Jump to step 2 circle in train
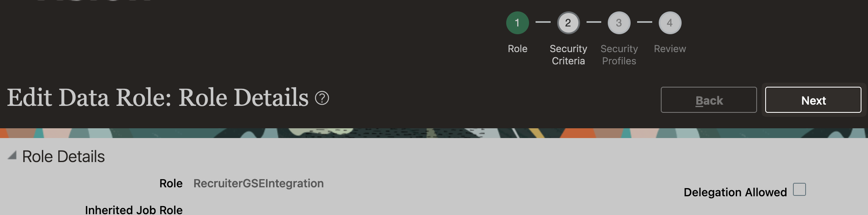 (568, 23)
